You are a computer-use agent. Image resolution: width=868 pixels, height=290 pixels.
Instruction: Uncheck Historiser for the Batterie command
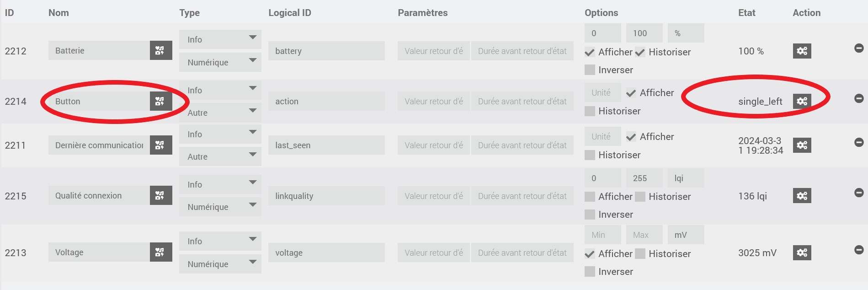[640, 53]
